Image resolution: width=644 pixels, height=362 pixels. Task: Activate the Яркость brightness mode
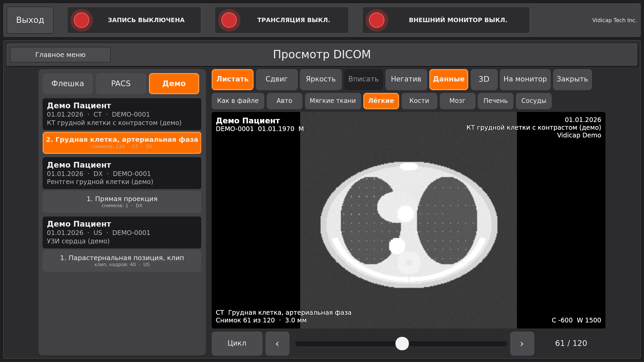click(x=321, y=79)
